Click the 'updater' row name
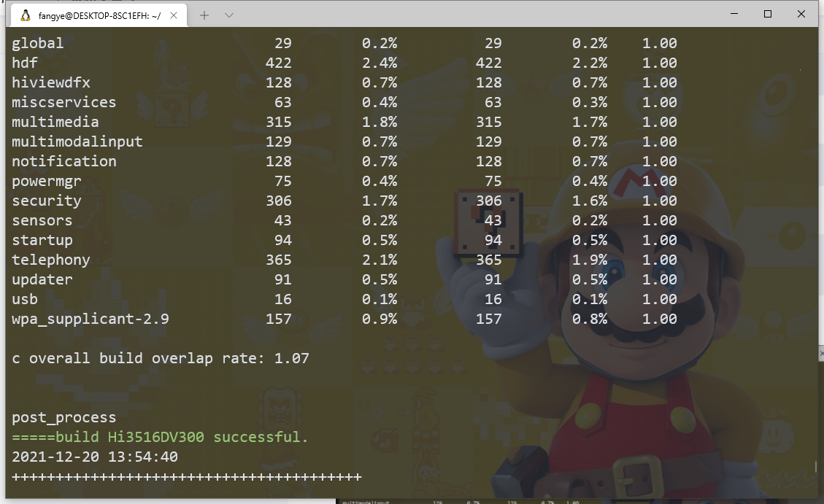The image size is (824, 504). coord(42,279)
